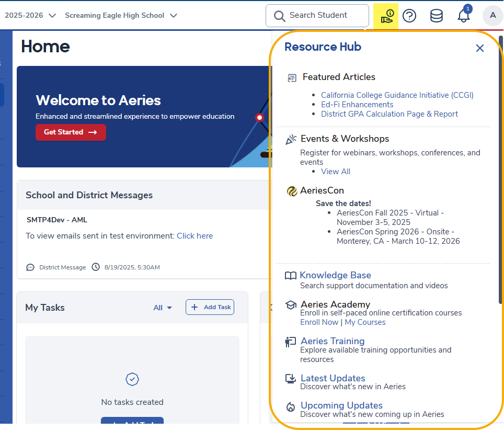Click the School and District Messages heading
This screenshot has height=430, width=504.
[89, 195]
